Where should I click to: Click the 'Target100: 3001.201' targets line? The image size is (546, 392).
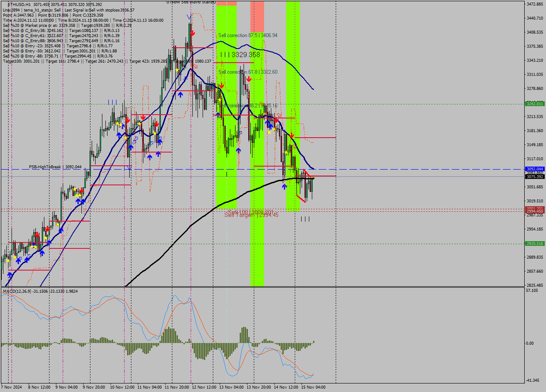(x=107, y=61)
